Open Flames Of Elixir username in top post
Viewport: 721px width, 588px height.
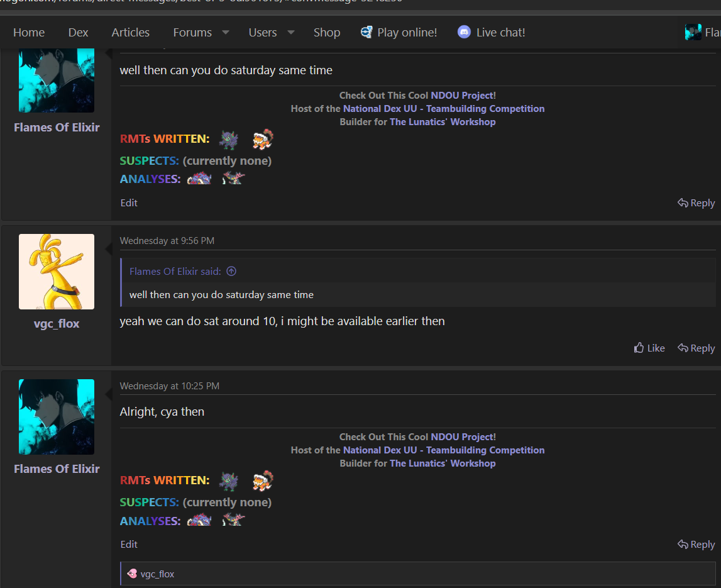coord(57,127)
